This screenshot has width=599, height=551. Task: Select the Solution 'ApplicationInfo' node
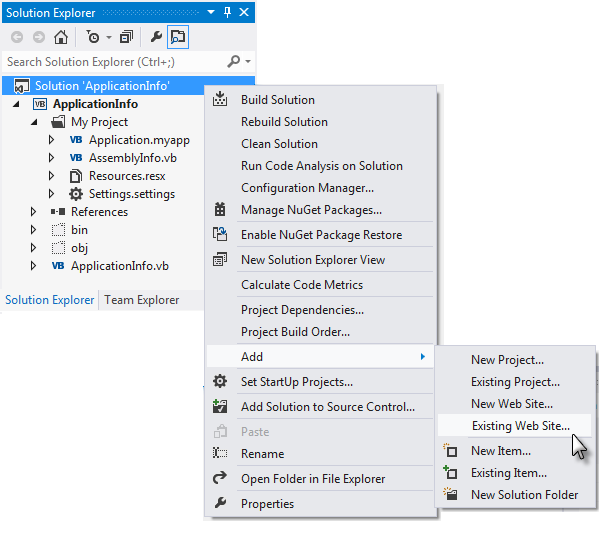pos(103,86)
